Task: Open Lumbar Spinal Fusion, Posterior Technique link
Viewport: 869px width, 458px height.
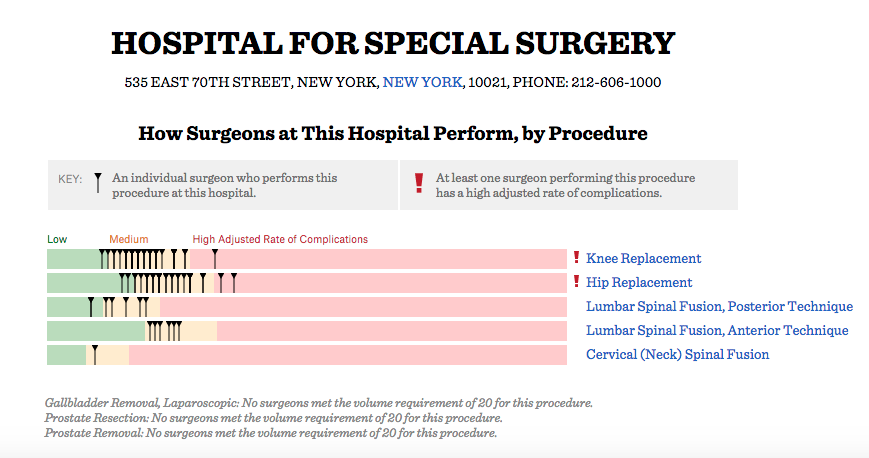Action: (719, 306)
